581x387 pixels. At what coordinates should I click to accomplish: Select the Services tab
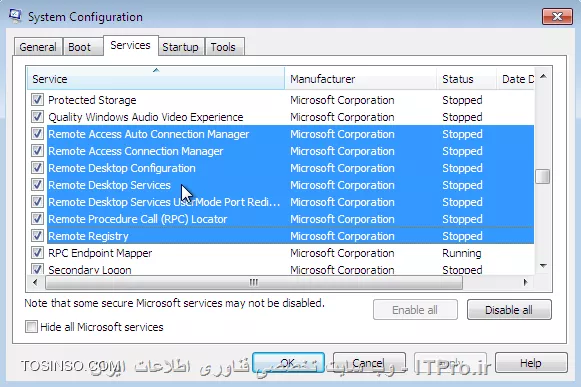[130, 45]
